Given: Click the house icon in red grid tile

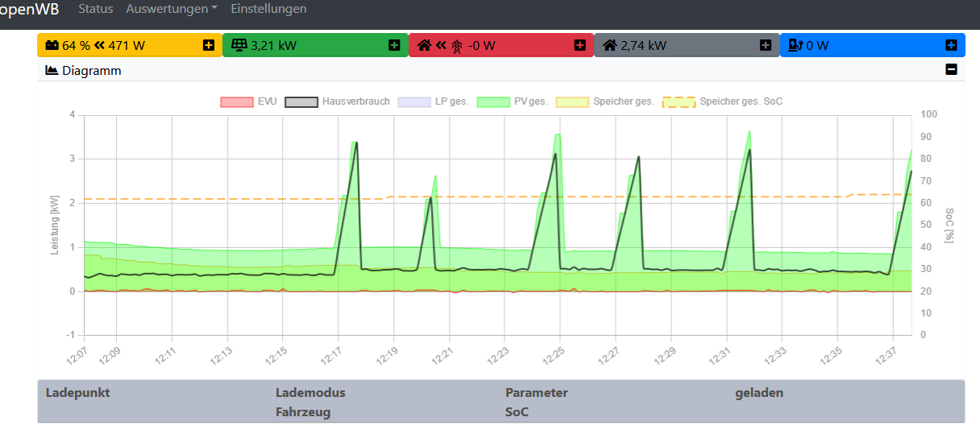Looking at the screenshot, I should pyautogui.click(x=424, y=45).
